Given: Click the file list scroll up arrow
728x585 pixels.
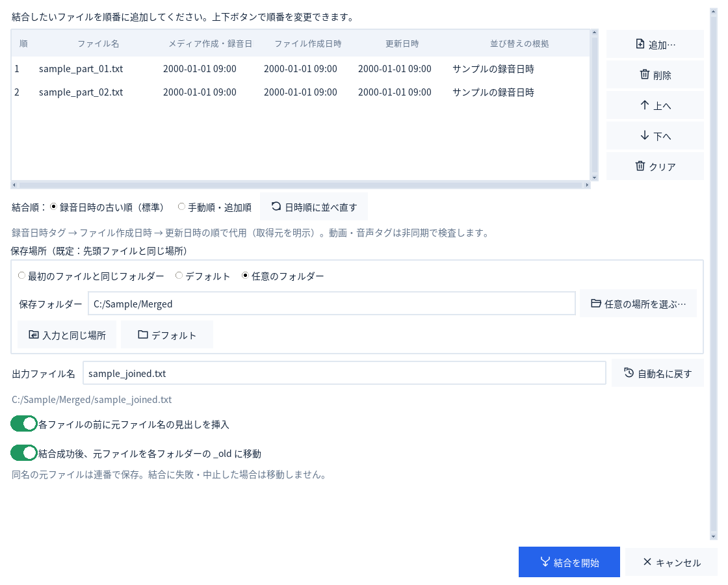Looking at the screenshot, I should (594, 33).
